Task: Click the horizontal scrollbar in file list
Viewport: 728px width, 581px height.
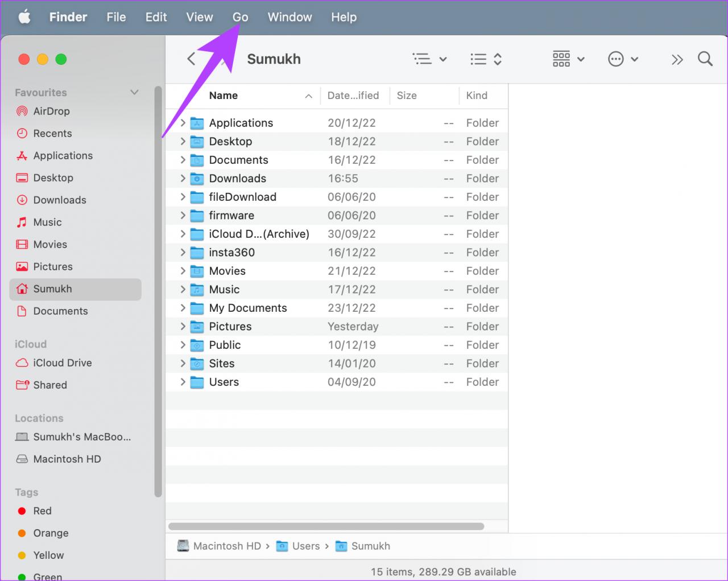Action: [x=326, y=526]
